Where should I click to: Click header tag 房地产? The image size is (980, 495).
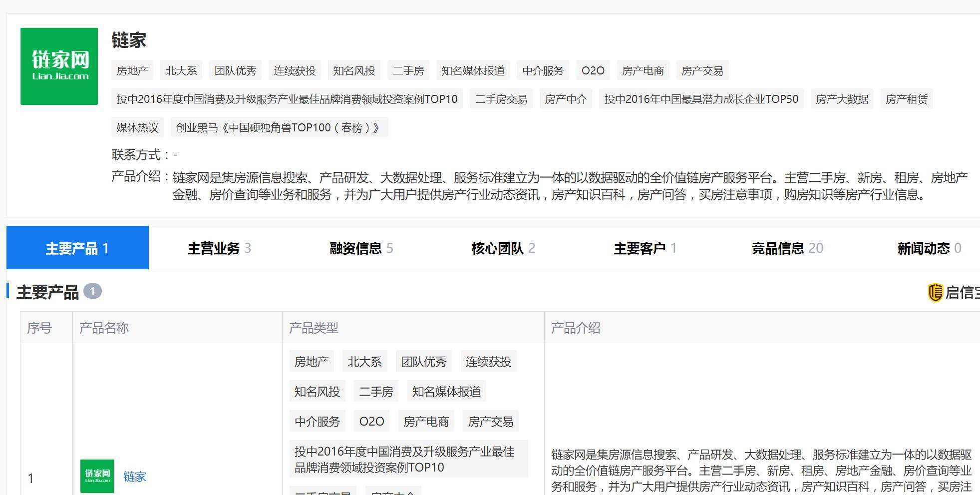tap(132, 70)
